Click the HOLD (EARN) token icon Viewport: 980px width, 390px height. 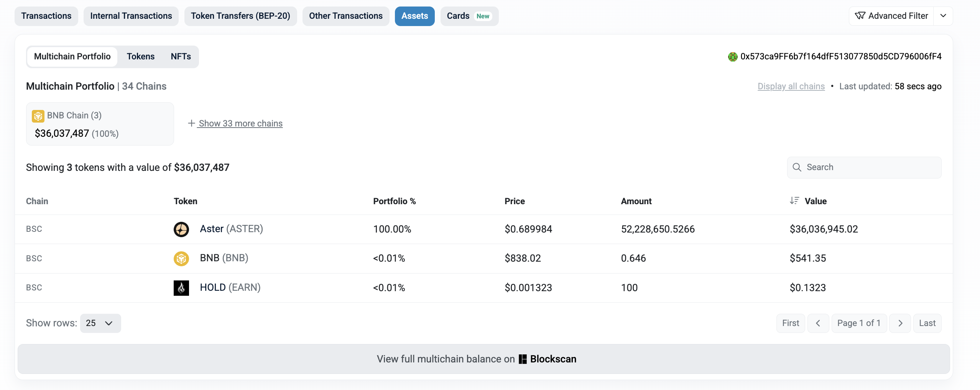(181, 288)
